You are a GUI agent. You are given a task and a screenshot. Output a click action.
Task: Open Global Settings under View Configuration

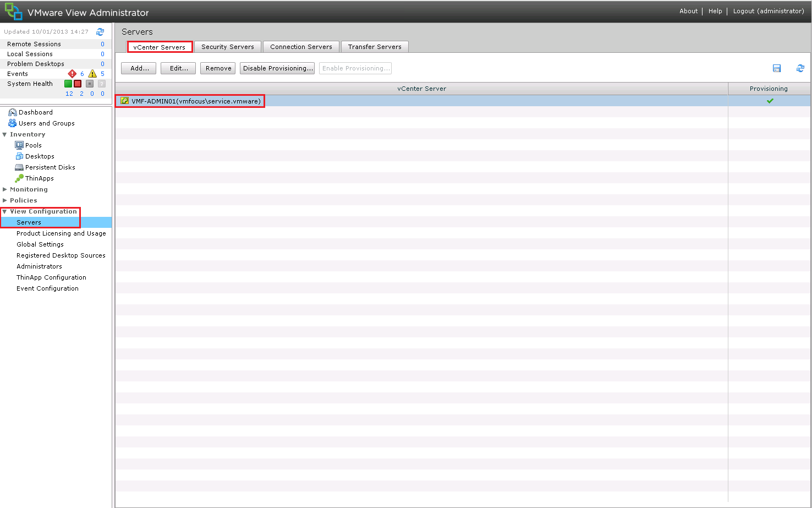pos(40,244)
